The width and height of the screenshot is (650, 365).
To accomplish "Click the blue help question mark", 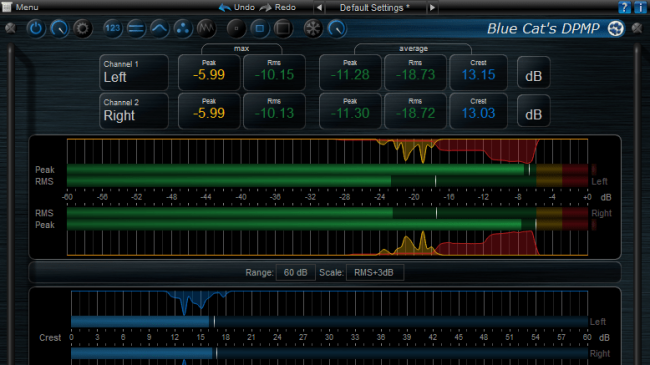I will 624,7.
